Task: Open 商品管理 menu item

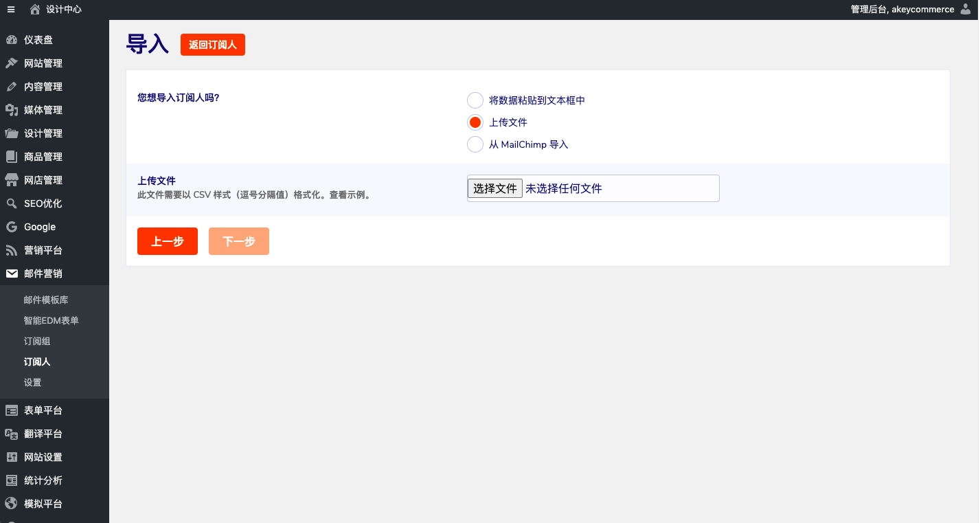Action: (54, 157)
